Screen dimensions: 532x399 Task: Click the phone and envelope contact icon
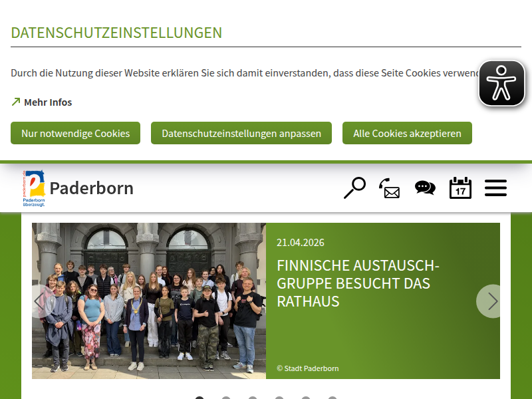click(x=390, y=188)
